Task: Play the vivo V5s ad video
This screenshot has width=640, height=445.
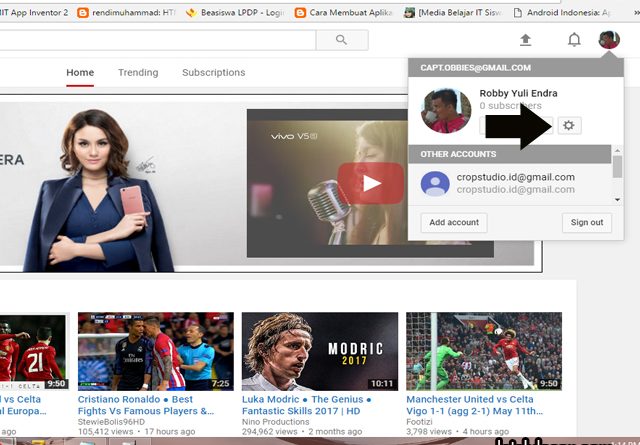Action: point(371,183)
